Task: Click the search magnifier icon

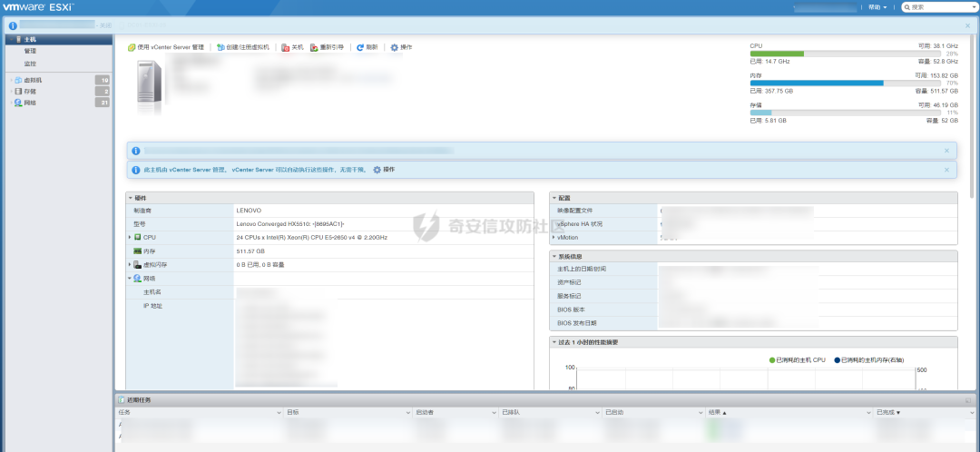Action: (906, 7)
